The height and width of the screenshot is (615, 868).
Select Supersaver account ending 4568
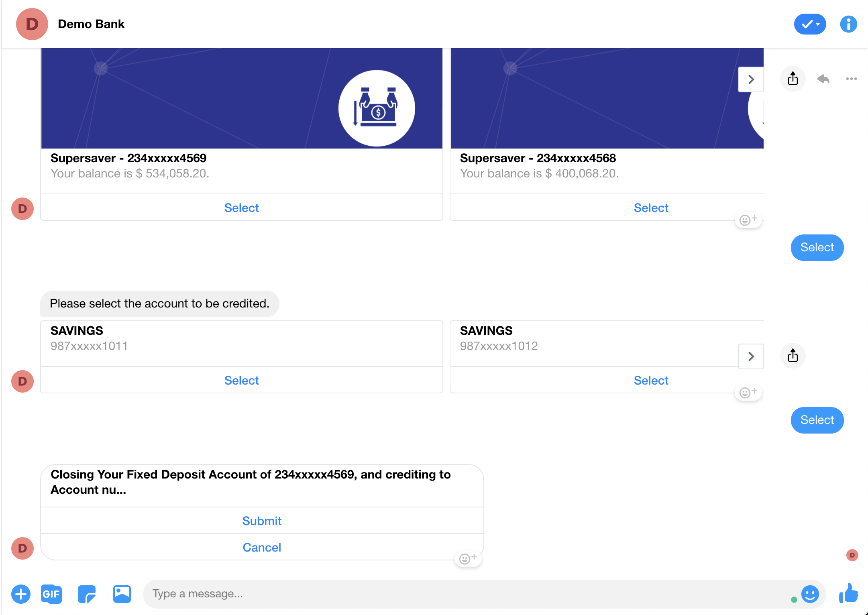651,208
